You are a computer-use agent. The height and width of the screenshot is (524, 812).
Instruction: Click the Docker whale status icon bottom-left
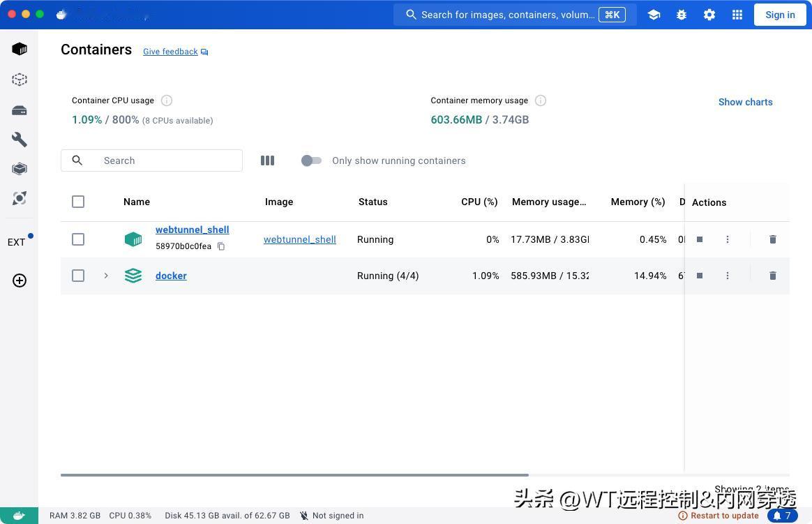point(19,516)
